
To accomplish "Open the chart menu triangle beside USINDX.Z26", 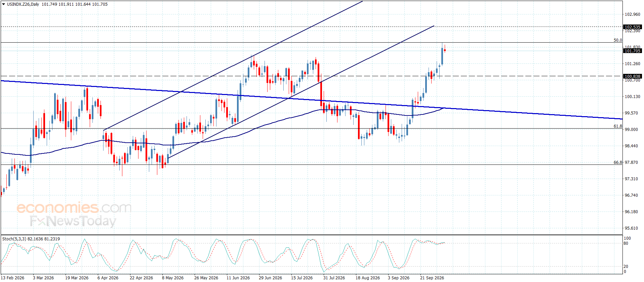I will click(3, 4).
